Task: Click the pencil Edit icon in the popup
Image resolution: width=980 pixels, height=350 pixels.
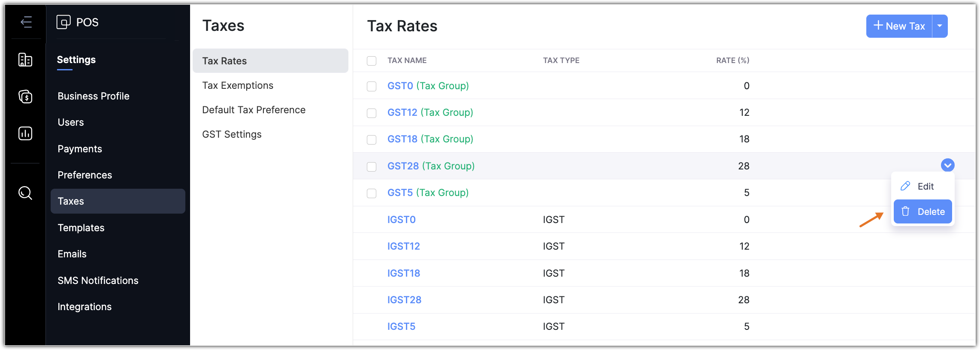Action: coord(905,186)
